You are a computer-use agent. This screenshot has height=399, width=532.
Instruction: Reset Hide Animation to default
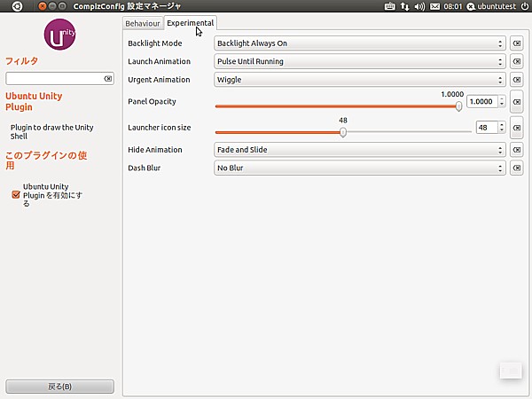pyautogui.click(x=517, y=150)
